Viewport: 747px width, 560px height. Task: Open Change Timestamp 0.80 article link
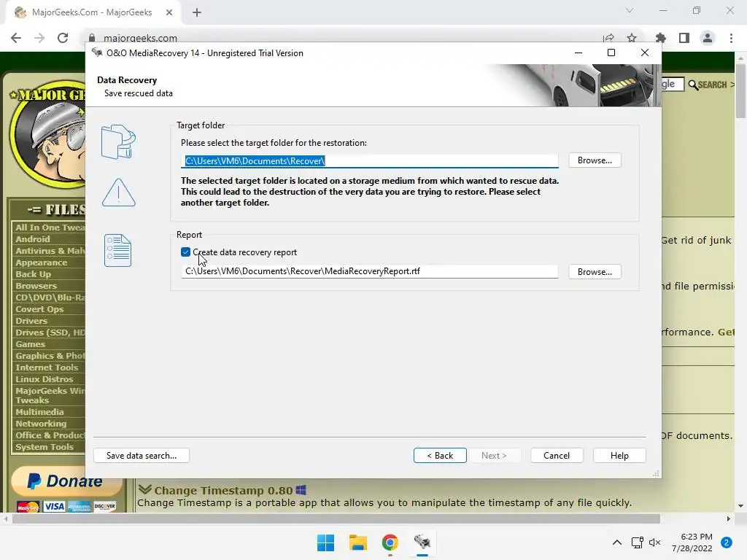pyautogui.click(x=223, y=491)
